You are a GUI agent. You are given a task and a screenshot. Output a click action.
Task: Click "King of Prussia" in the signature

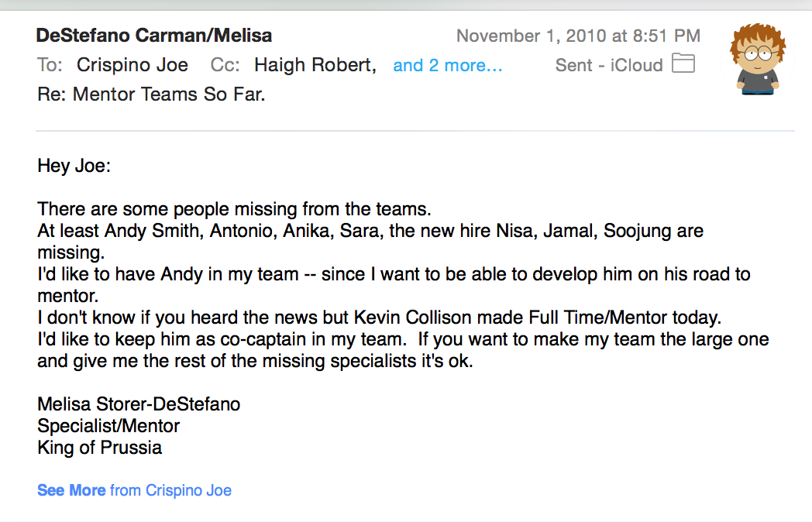coord(99,448)
